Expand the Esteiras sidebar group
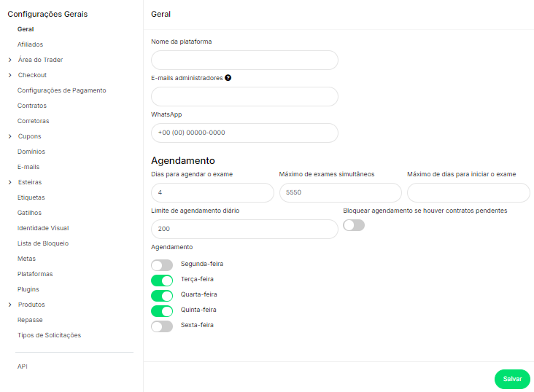Image resolution: width=534 pixels, height=392 pixels. point(10,182)
